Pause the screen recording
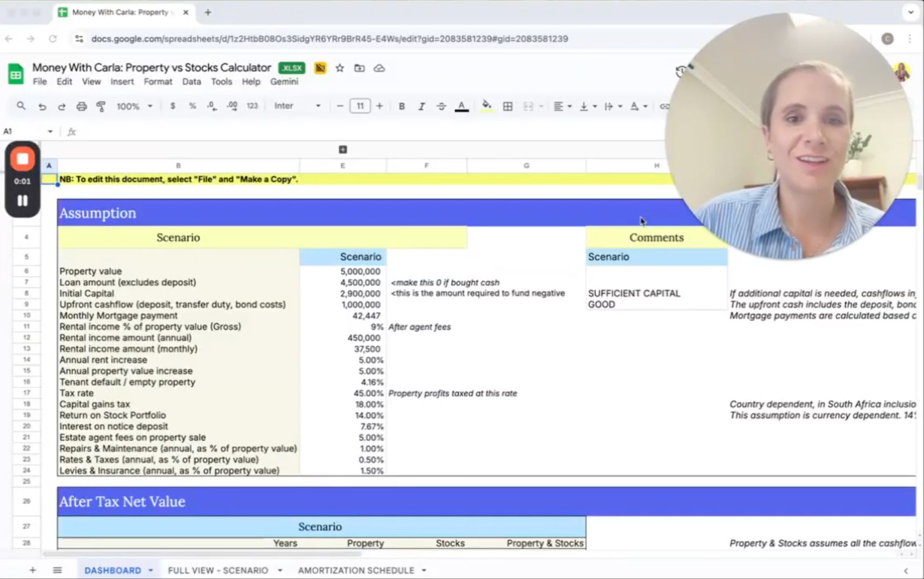Screen dimensions: 924x579 tap(23, 201)
